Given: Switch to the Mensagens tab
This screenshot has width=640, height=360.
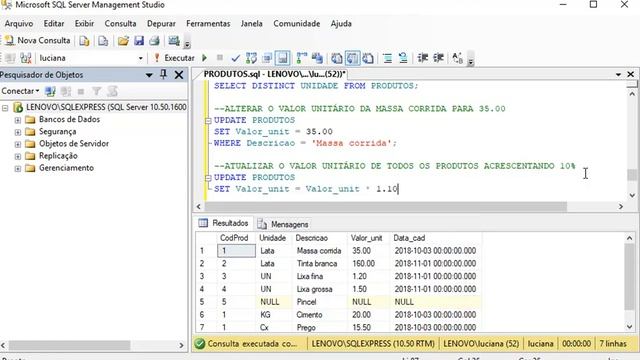Looking at the screenshot, I should pos(283,224).
